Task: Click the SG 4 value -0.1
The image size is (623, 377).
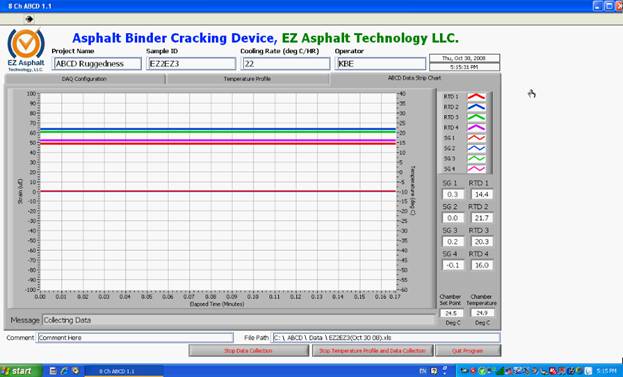Action: click(453, 265)
